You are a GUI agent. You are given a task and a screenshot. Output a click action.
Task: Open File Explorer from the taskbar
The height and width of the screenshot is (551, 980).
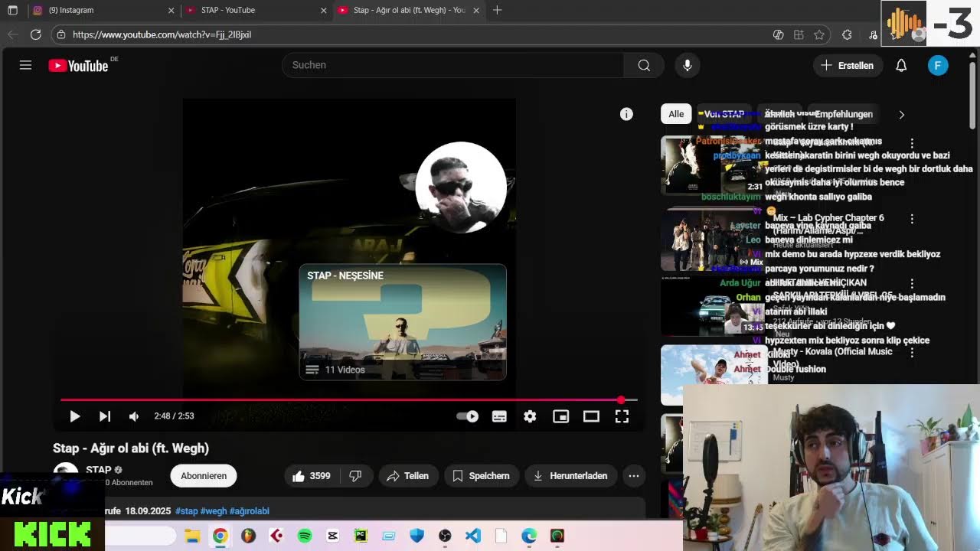coord(192,536)
